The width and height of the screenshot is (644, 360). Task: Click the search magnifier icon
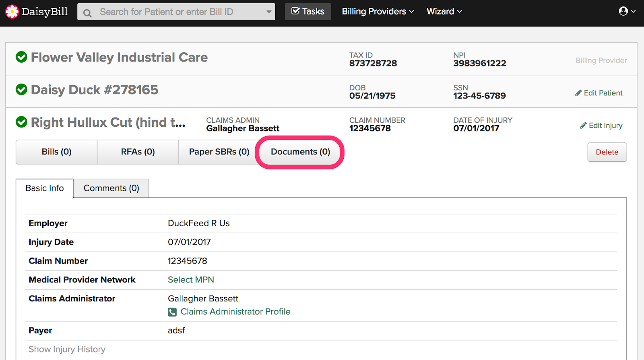click(87, 13)
